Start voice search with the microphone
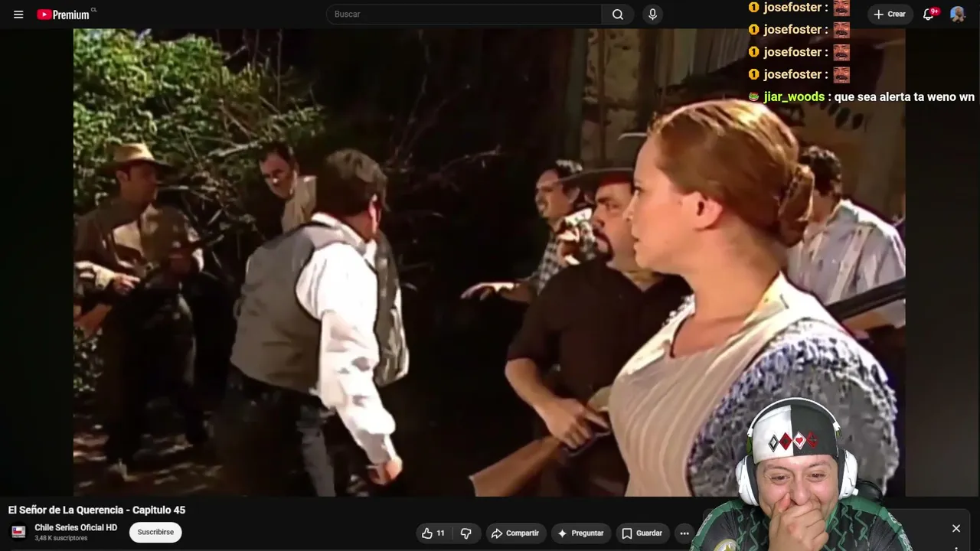 click(652, 15)
